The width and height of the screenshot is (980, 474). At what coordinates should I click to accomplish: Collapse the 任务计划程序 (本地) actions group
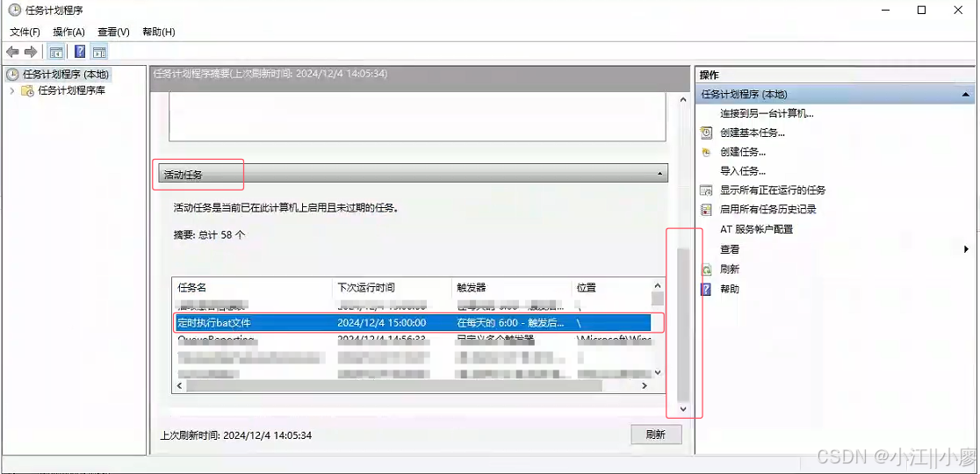click(966, 94)
